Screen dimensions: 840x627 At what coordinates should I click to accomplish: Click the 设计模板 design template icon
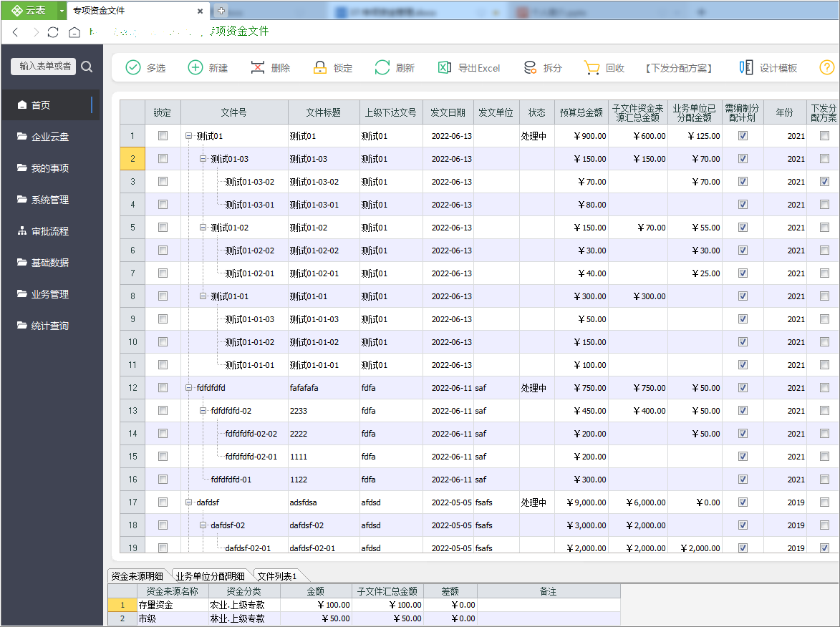(x=745, y=67)
